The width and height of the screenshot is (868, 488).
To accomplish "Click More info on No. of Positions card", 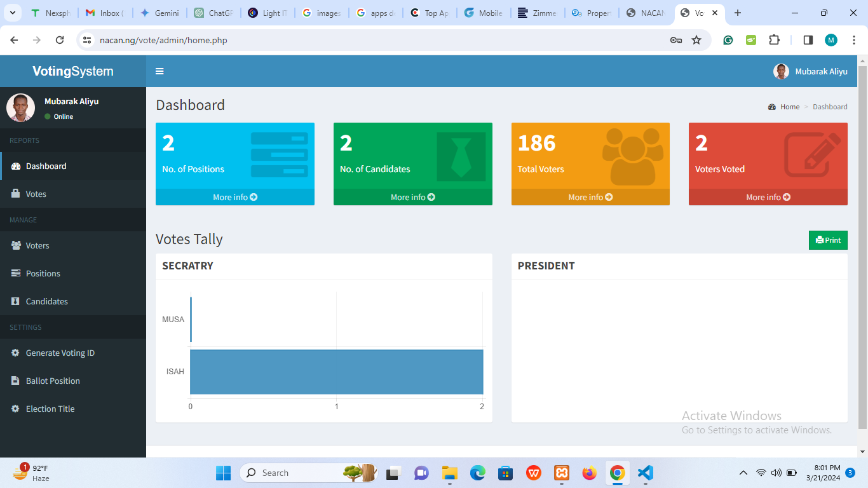I will click(x=235, y=197).
